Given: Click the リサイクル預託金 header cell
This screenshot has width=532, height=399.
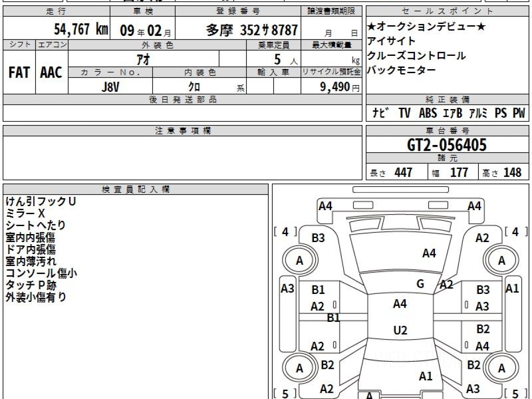Looking at the screenshot, I should 332,72.
